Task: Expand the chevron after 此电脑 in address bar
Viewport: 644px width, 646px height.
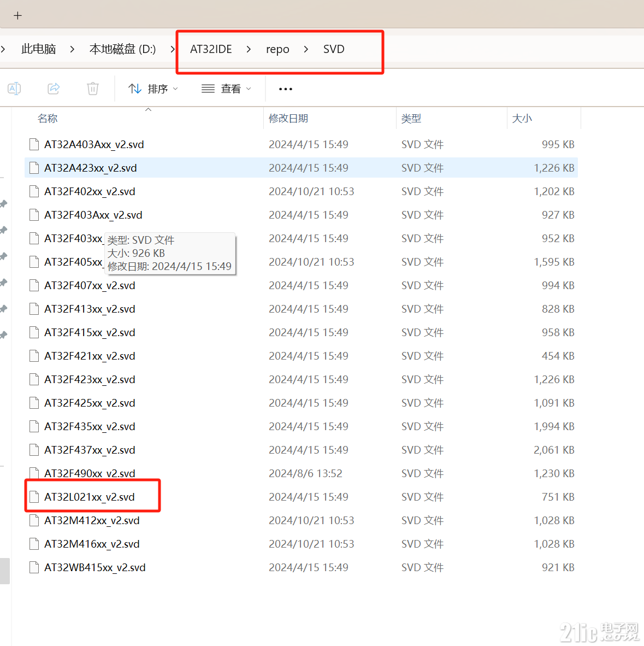Action: click(x=73, y=49)
